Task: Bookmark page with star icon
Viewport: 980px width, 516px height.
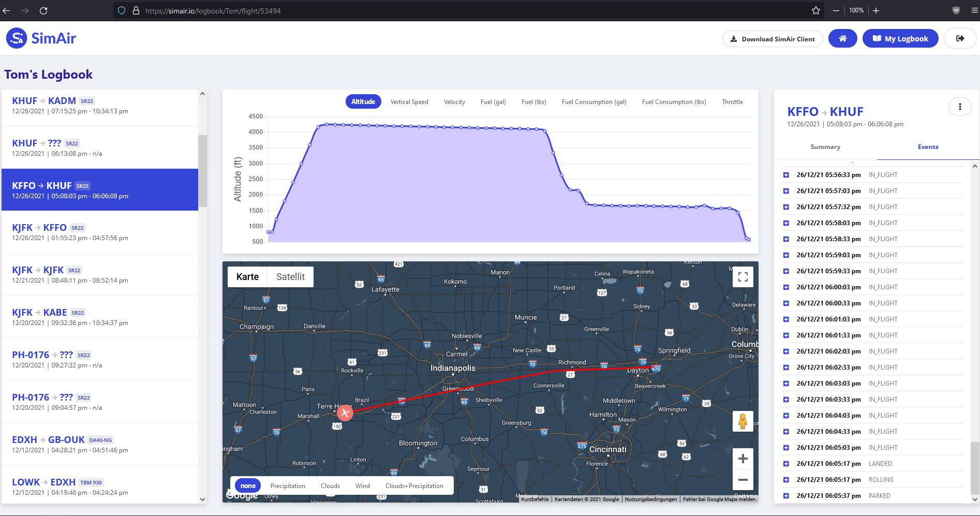Action: (x=816, y=10)
